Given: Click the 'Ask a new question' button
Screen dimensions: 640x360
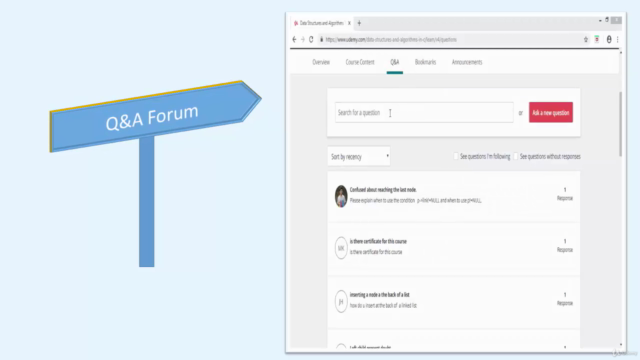Looking at the screenshot, I should tap(551, 112).
